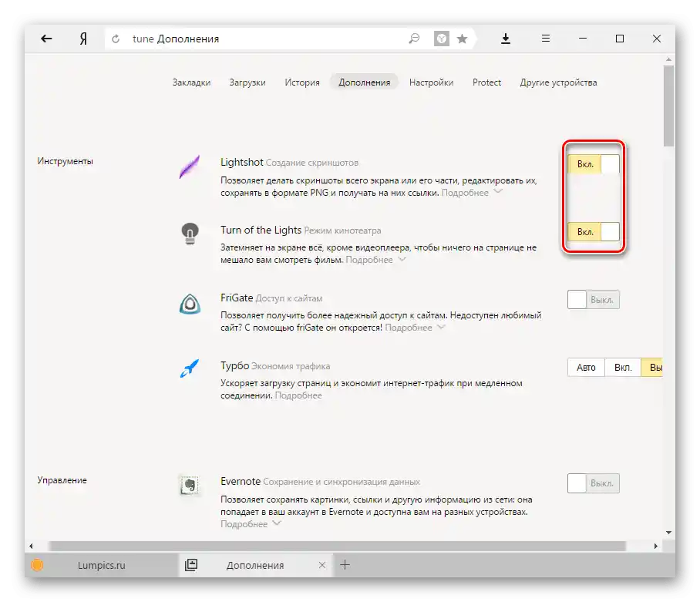Expand Turn of the Lights details chevron
This screenshot has height=602, width=700.
402,259
